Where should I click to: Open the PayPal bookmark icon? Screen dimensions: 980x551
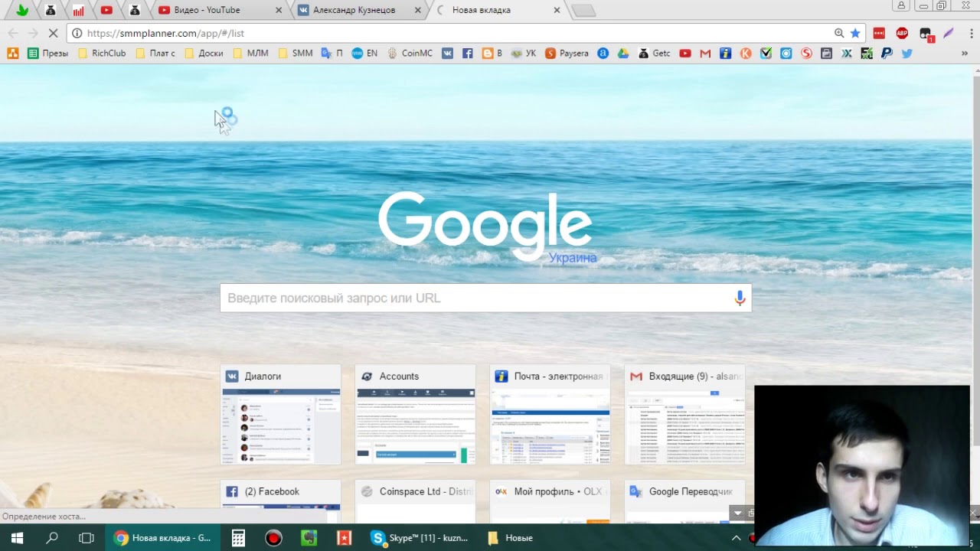coord(887,53)
